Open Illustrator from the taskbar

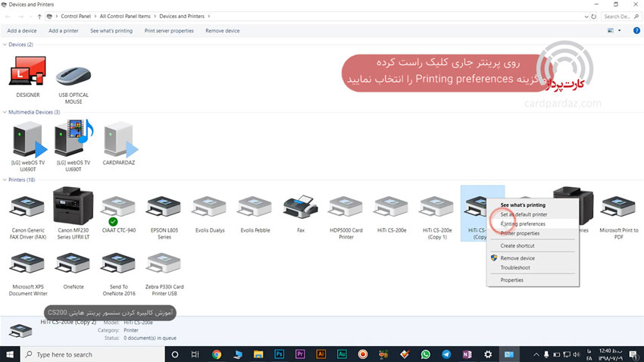click(x=320, y=354)
